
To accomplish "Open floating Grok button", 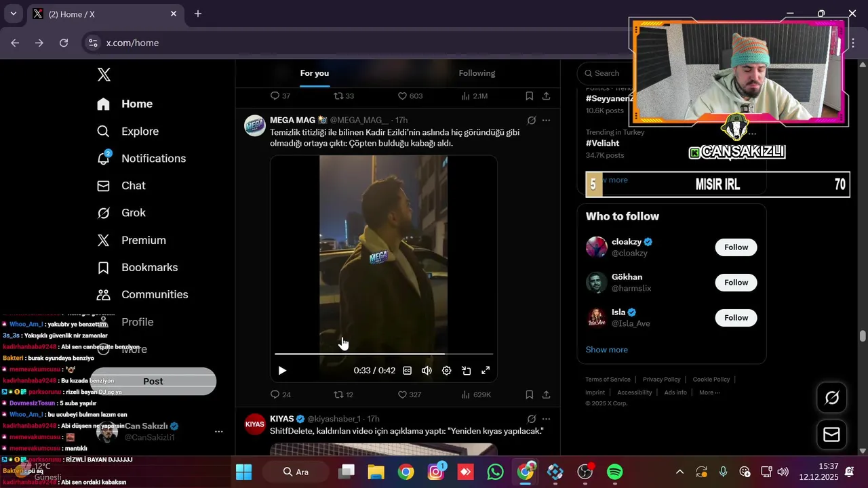I will (831, 398).
